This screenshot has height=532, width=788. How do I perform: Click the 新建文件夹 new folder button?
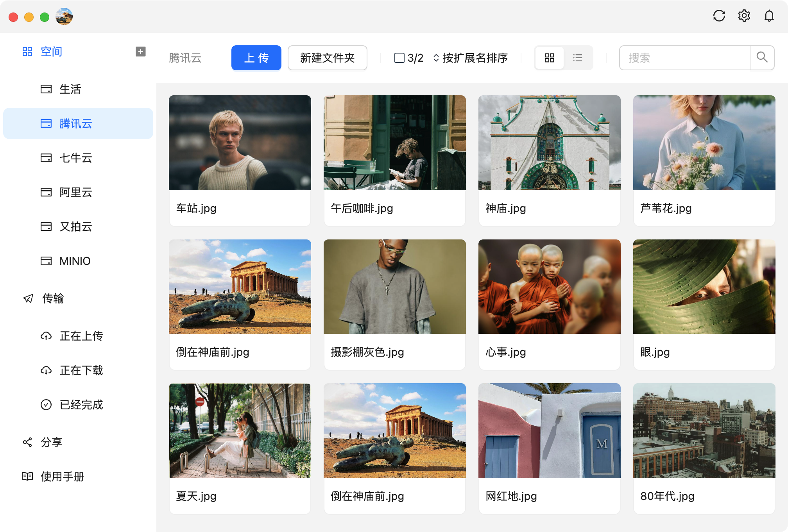[328, 58]
